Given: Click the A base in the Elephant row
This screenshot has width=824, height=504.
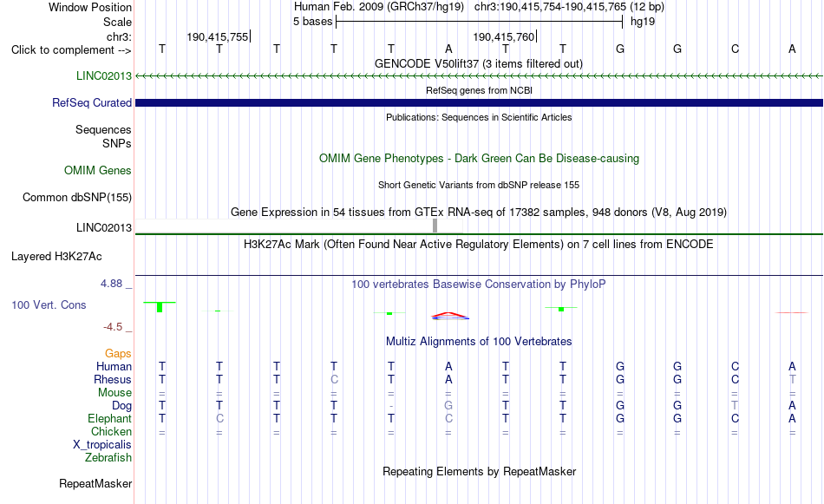Looking at the screenshot, I should pyautogui.click(x=792, y=418).
